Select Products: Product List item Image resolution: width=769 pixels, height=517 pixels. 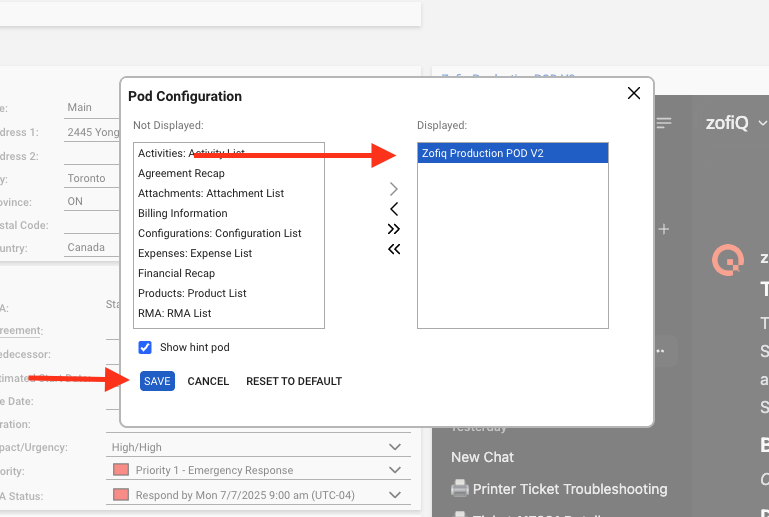229,293
